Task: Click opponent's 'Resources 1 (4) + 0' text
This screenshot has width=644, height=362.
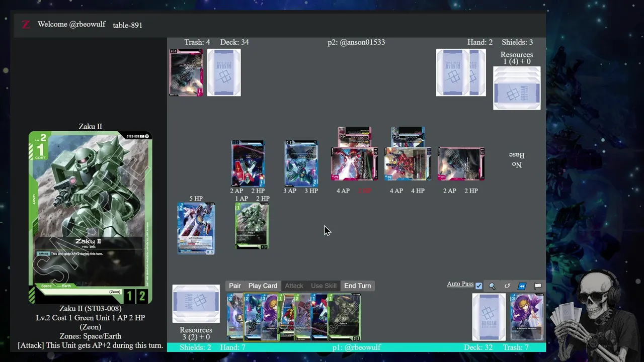Action: 517,58
